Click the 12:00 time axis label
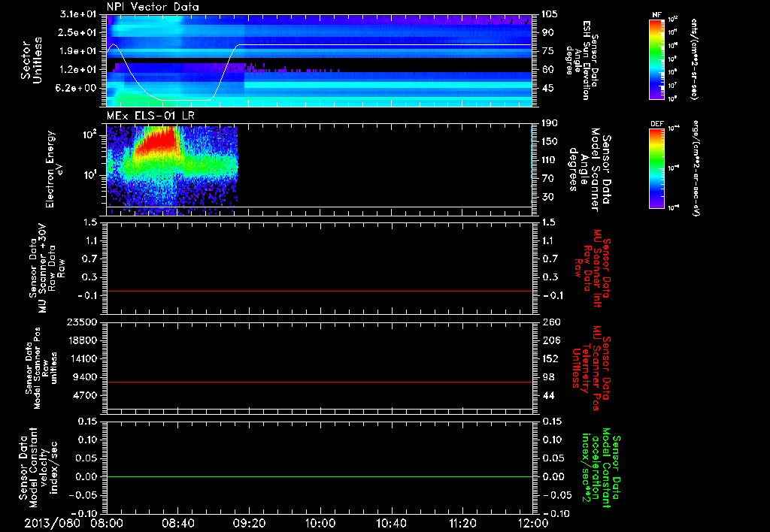Viewport: 770px width, 532px height. 532,522
